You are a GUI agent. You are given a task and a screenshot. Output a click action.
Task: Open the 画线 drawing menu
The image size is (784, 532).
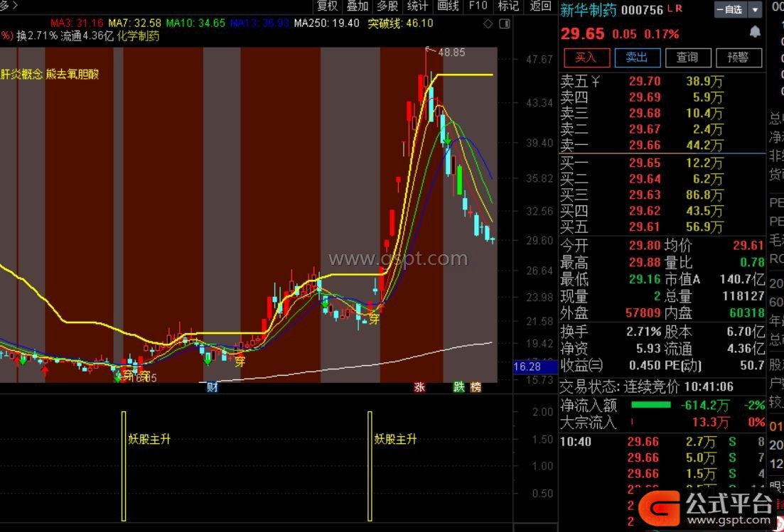(448, 6)
